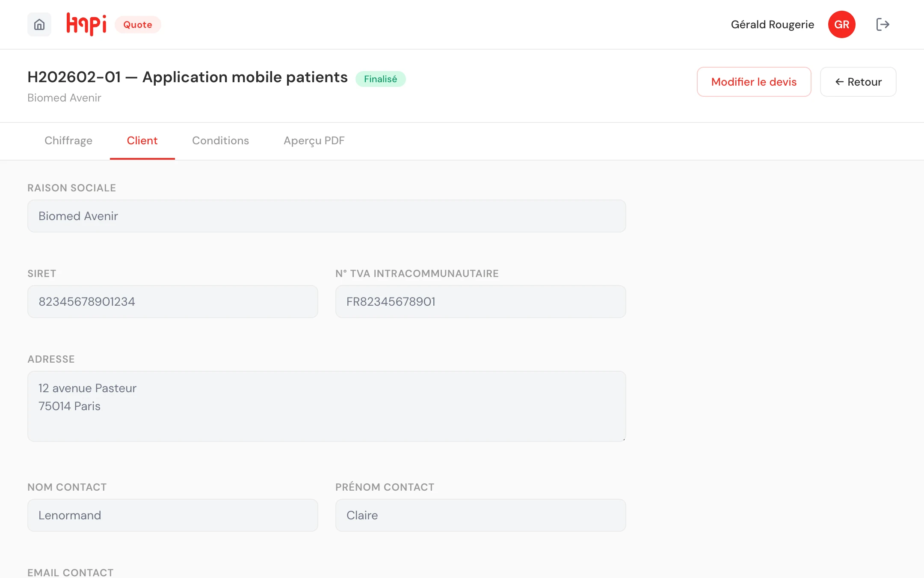Click the Prénom contact field
Screen dimensions: 924x578
click(x=481, y=515)
